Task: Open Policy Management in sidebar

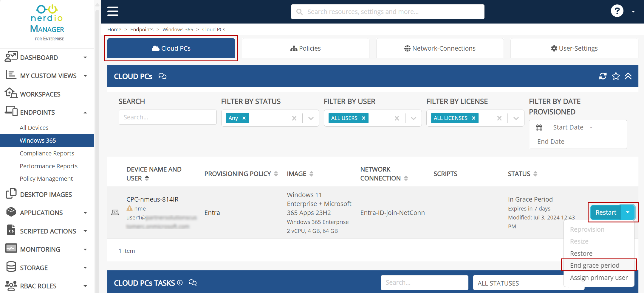Action: point(46,179)
